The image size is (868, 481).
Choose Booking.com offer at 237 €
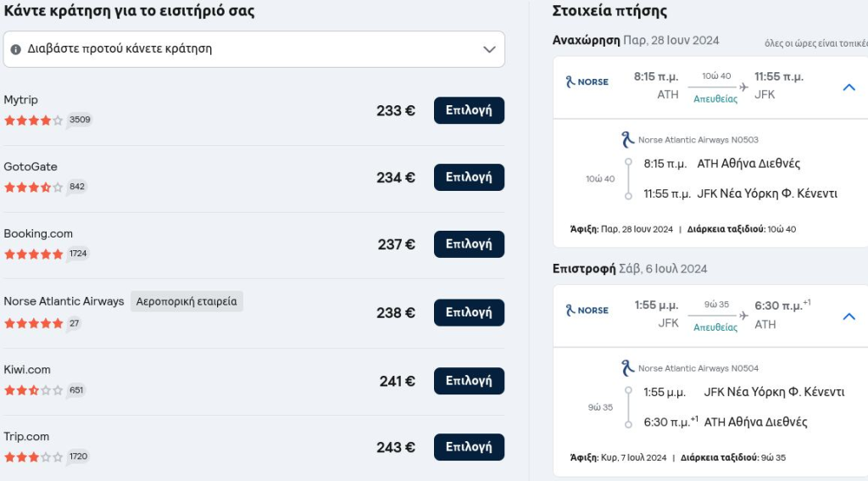tap(469, 244)
